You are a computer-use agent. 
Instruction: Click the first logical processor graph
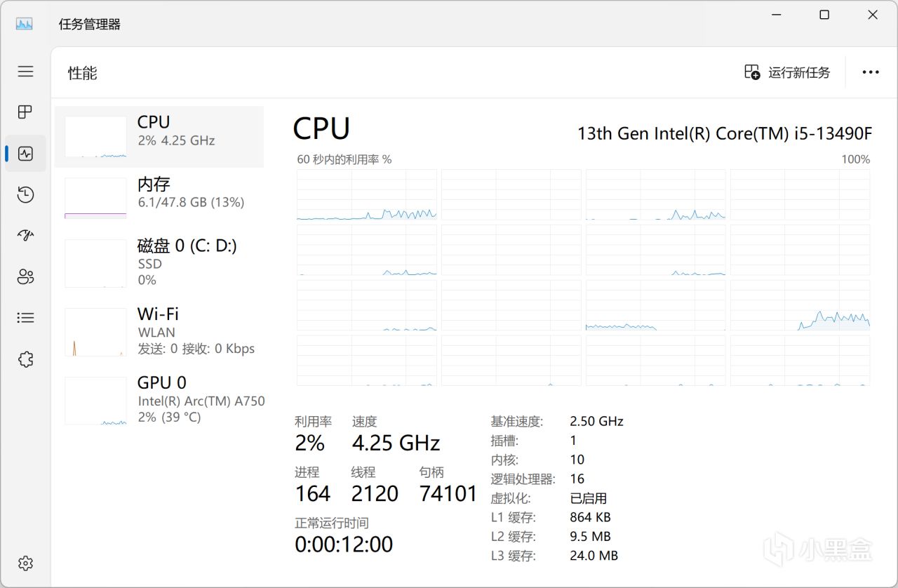click(367, 194)
